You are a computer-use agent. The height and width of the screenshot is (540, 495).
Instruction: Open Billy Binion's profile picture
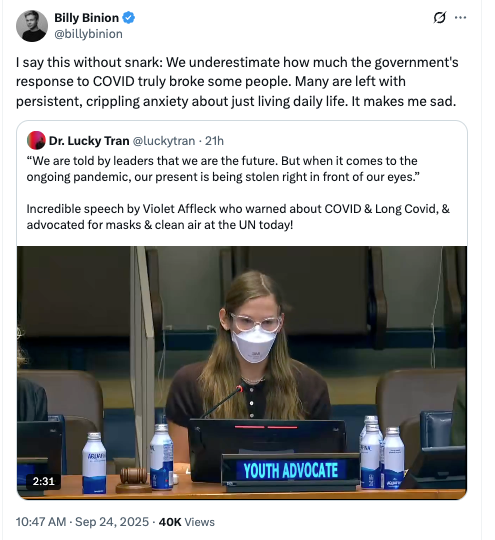click(32, 26)
